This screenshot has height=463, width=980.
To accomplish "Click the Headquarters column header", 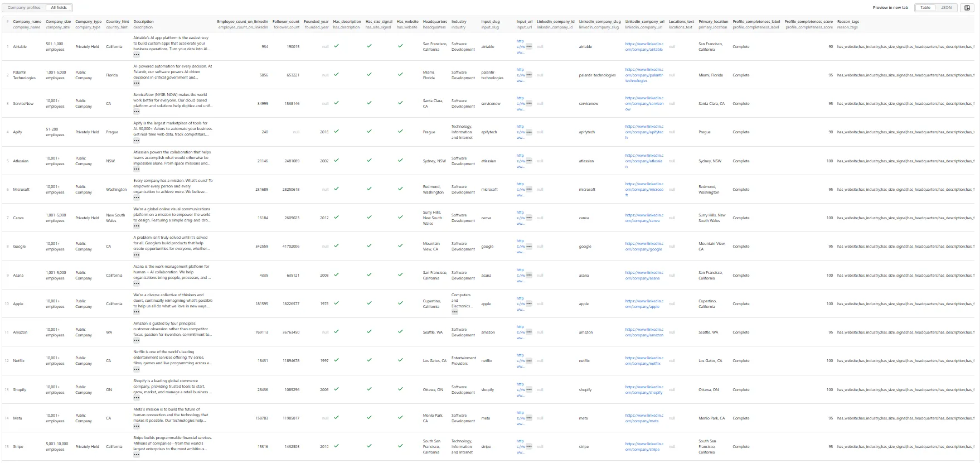I will pos(434,24).
